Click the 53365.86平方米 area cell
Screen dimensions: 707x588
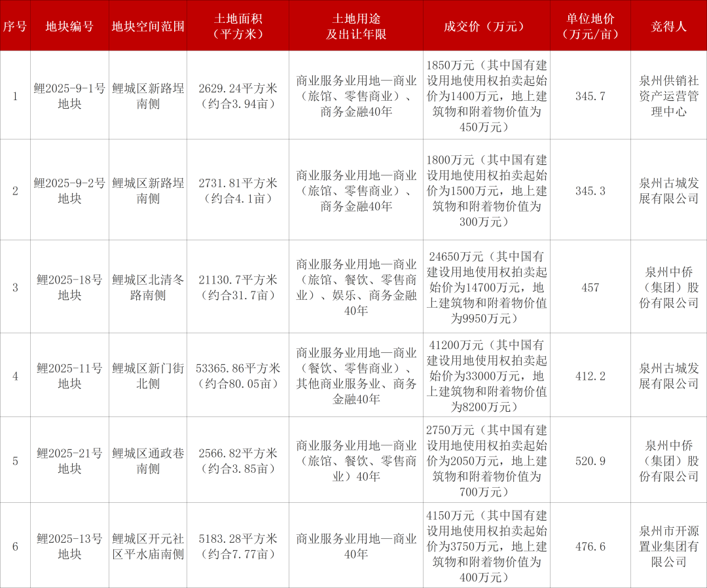238,375
